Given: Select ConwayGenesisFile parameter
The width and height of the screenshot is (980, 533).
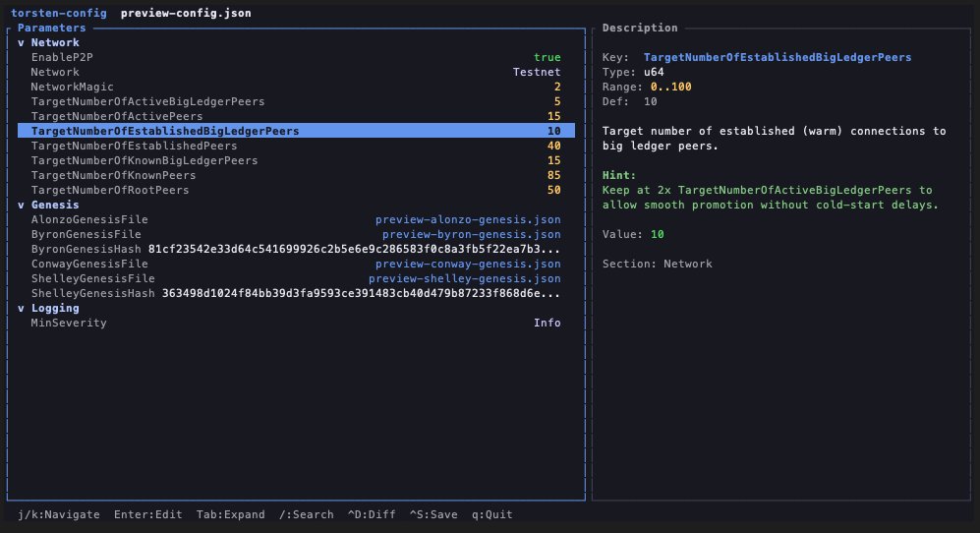Looking at the screenshot, I should pos(296,264).
